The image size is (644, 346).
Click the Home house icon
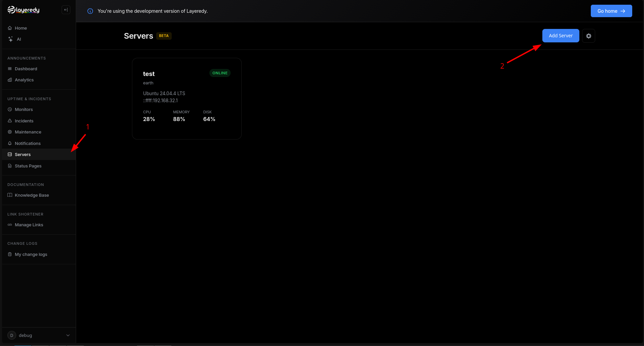coord(10,28)
